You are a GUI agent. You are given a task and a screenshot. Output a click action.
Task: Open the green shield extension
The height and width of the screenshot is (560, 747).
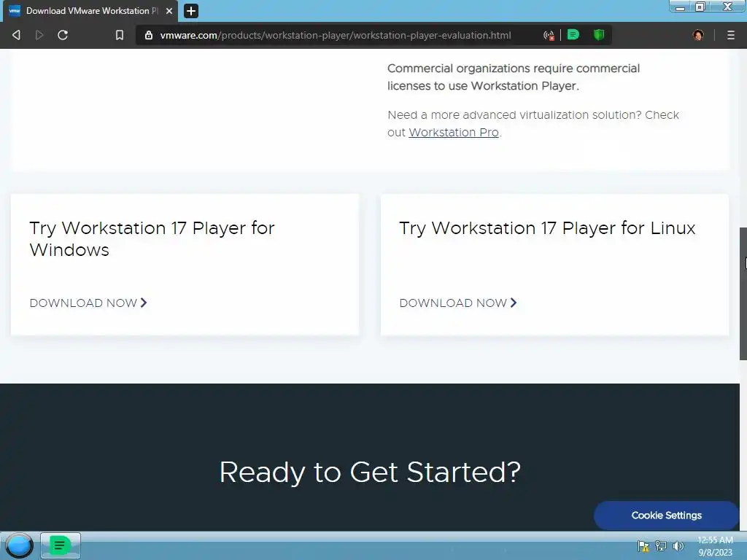[x=599, y=34]
